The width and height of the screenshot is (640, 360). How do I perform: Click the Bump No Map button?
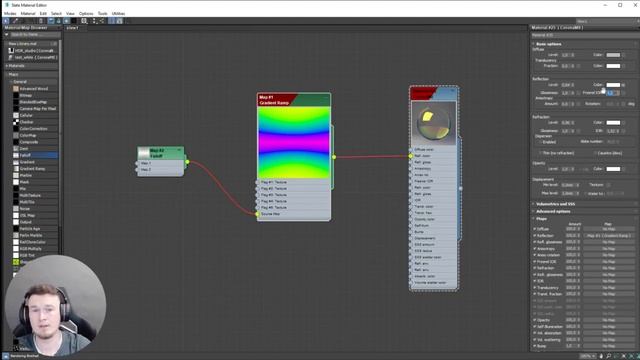[x=608, y=346]
